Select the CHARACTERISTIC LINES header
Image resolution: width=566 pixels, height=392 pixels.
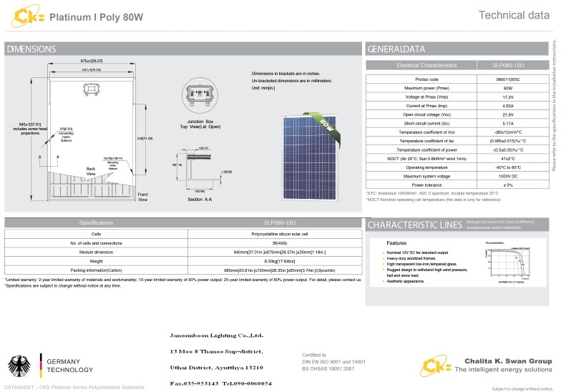pos(415,225)
